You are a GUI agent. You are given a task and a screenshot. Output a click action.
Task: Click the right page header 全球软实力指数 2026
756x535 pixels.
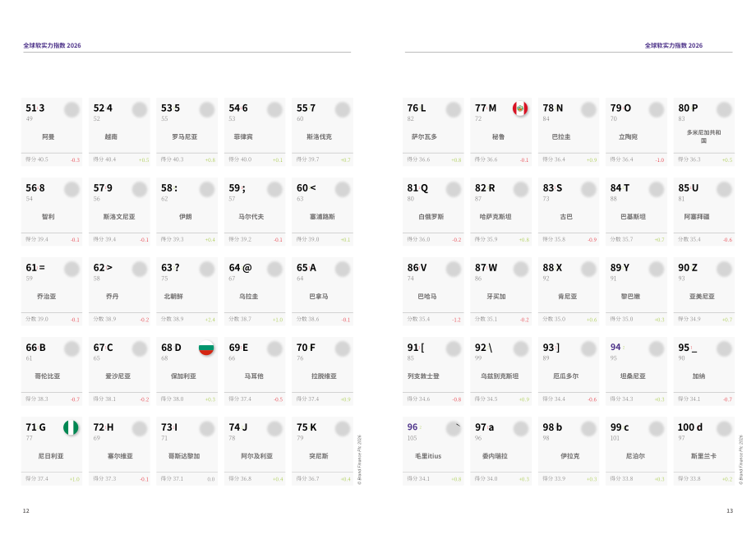click(674, 45)
